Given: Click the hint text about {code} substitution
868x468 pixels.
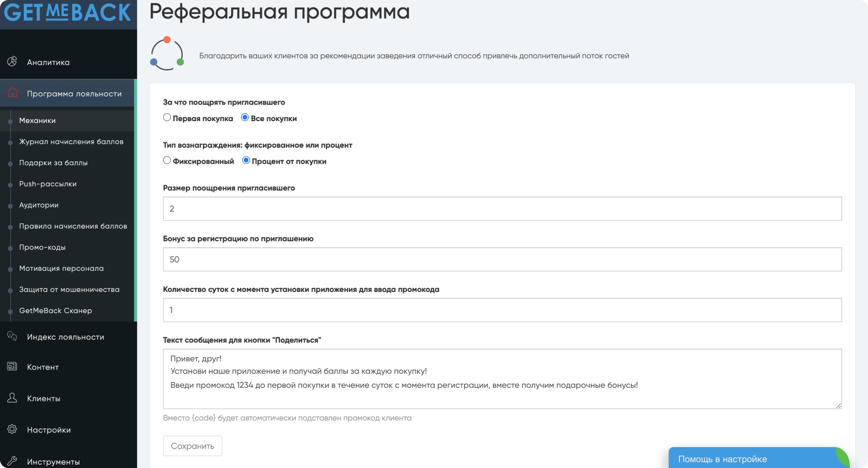Looking at the screenshot, I should (287, 418).
